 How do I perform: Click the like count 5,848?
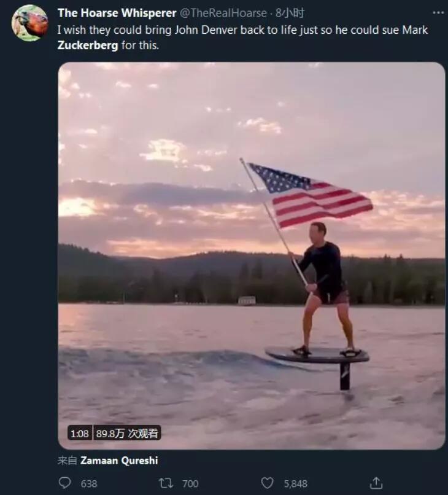coord(295,484)
